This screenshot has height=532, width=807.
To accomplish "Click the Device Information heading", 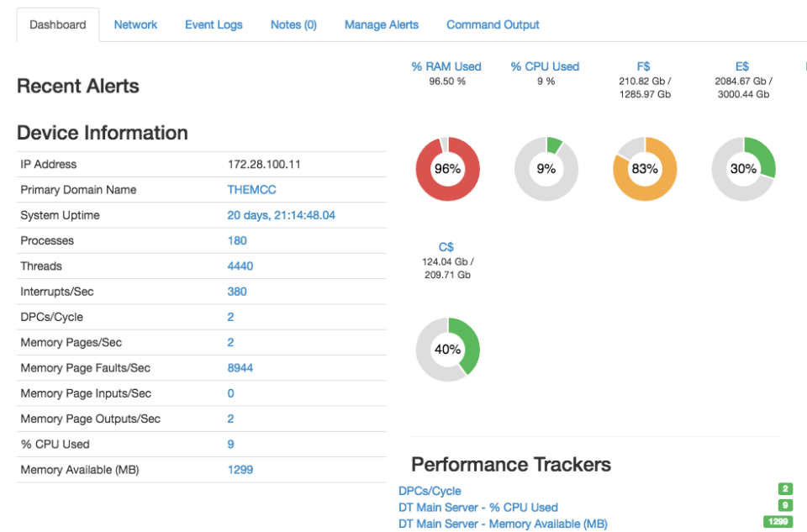I will pyautogui.click(x=103, y=133).
